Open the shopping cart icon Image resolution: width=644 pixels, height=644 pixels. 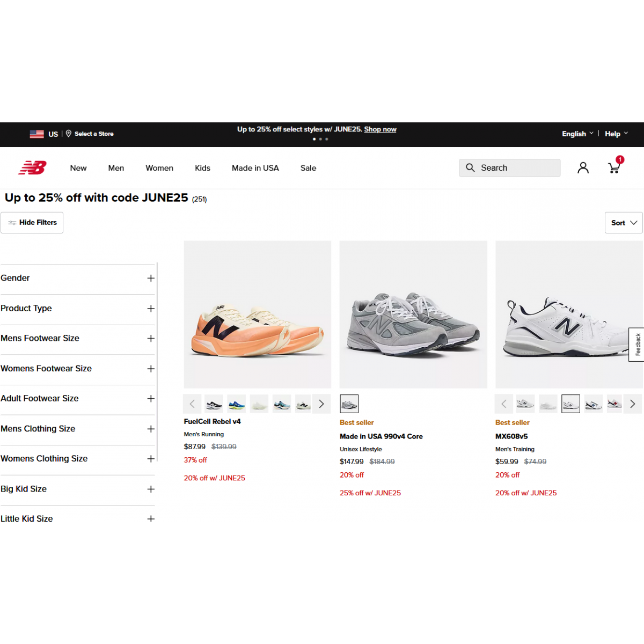pos(614,168)
